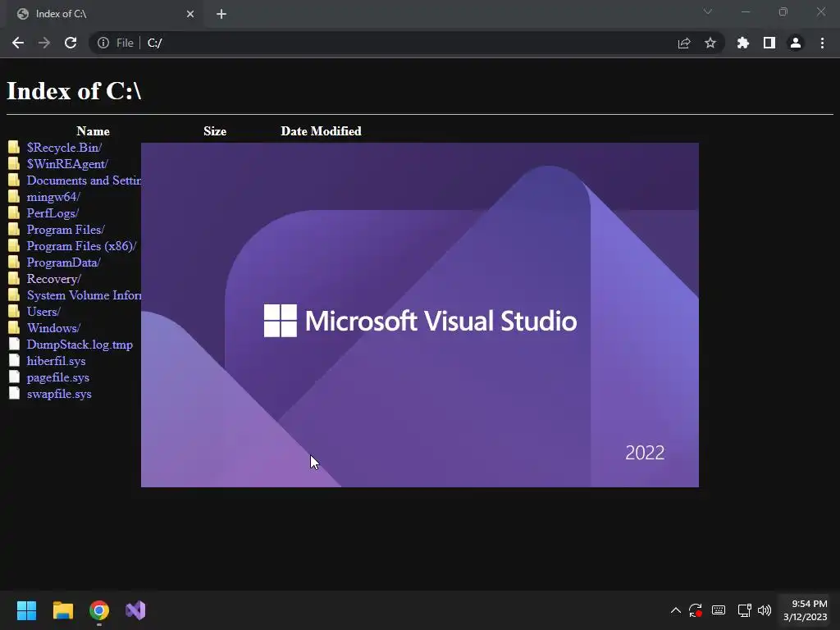The width and height of the screenshot is (840, 630).
Task: Open a new tab with plus
Action: pos(221,14)
